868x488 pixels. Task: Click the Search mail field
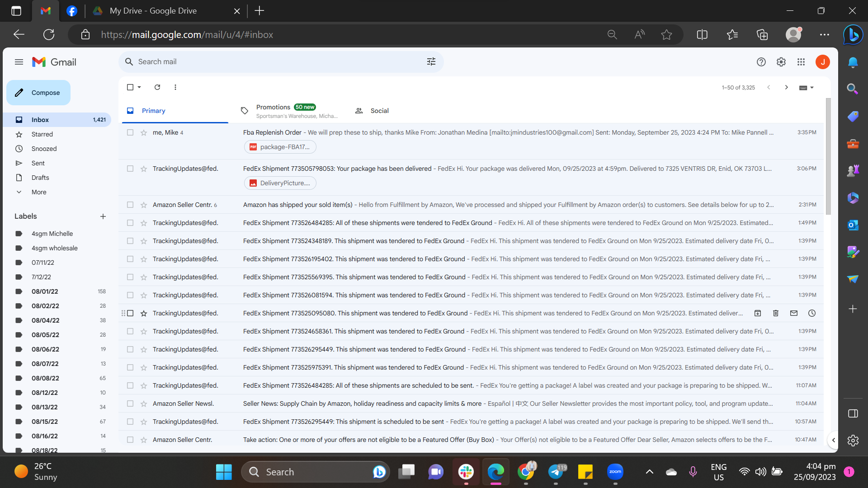pos(280,61)
